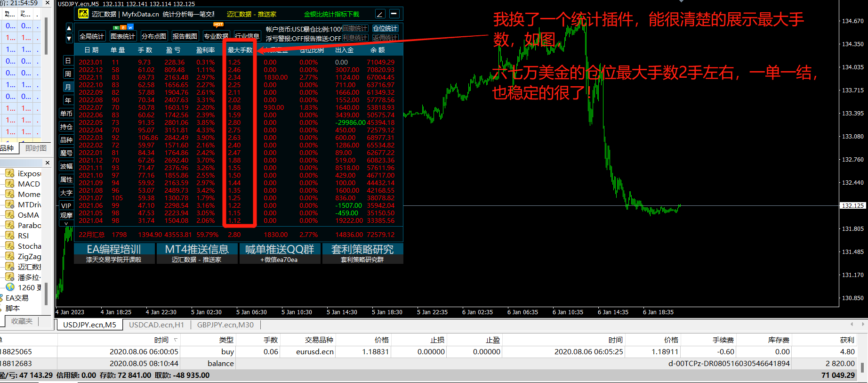868x383 pixels.
Task: Click the panel scroll up arrow
Action: click(69, 28)
